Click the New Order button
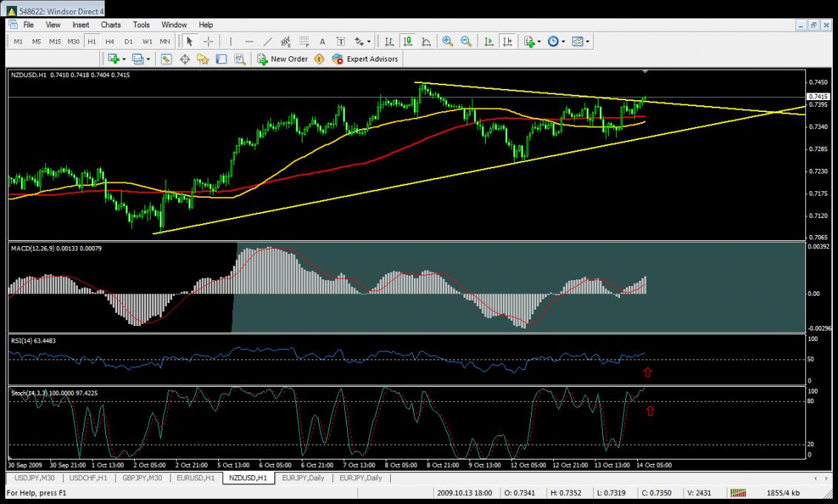Screen dimensions: 838x504 283,59
